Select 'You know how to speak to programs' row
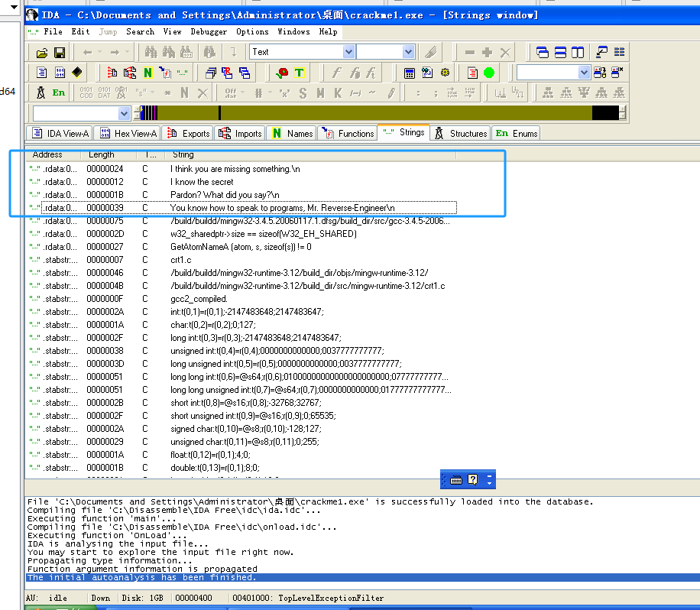The image size is (700, 610). [x=243, y=208]
